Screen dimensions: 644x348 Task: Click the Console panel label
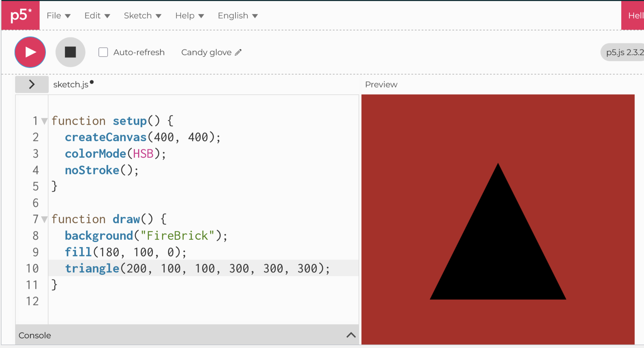click(35, 335)
